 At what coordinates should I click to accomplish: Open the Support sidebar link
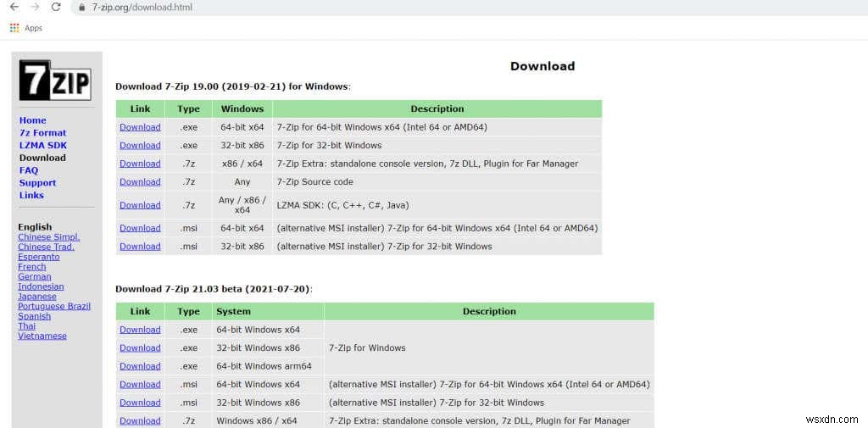(37, 183)
